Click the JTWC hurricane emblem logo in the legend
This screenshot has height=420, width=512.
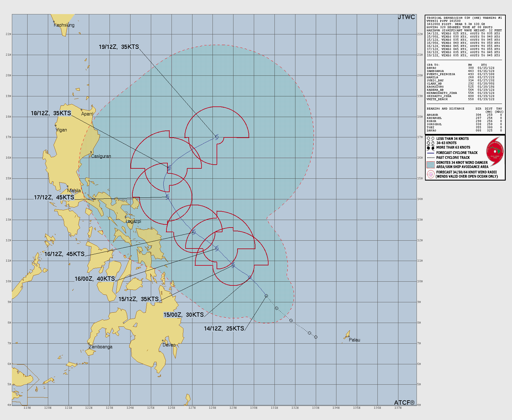pyautogui.click(x=495, y=151)
